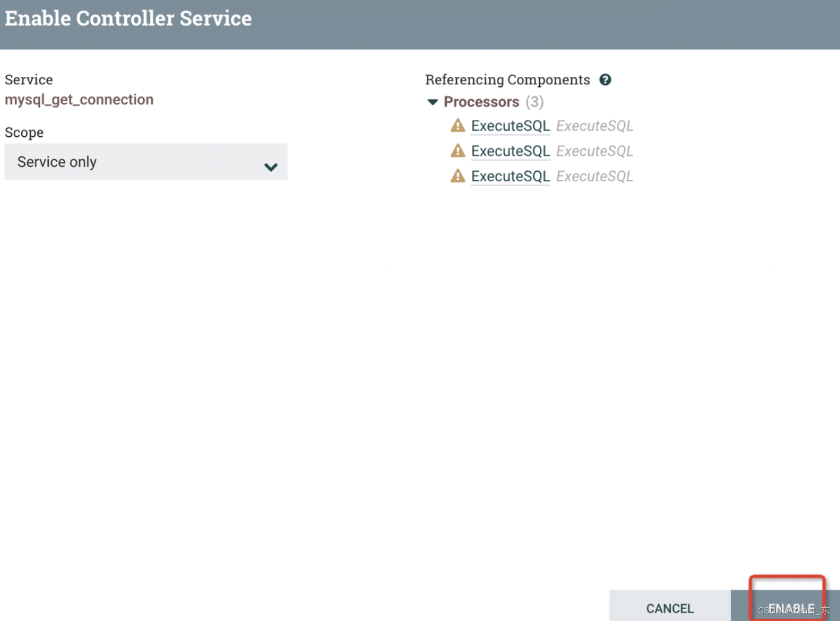This screenshot has height=621, width=840.
Task: Click the warning icon on the bottom ExecuteSQL processor
Action: coord(458,176)
